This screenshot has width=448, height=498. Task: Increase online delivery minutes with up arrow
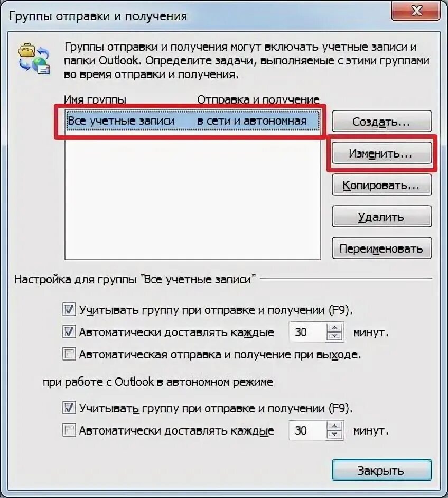(x=335, y=328)
